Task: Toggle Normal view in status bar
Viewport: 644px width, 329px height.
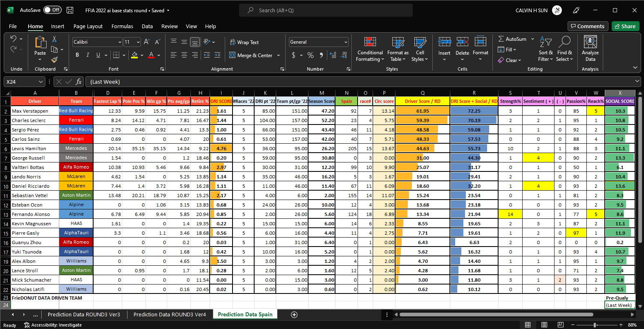Action: 528,325
